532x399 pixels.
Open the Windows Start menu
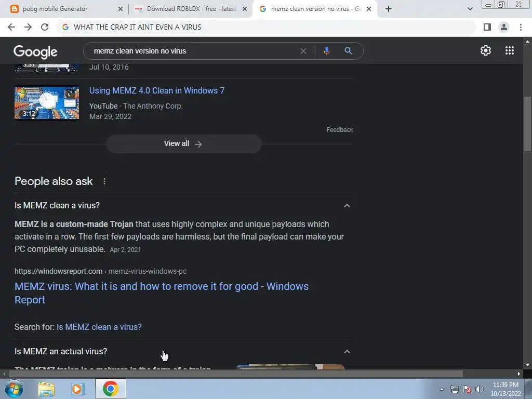point(14,389)
